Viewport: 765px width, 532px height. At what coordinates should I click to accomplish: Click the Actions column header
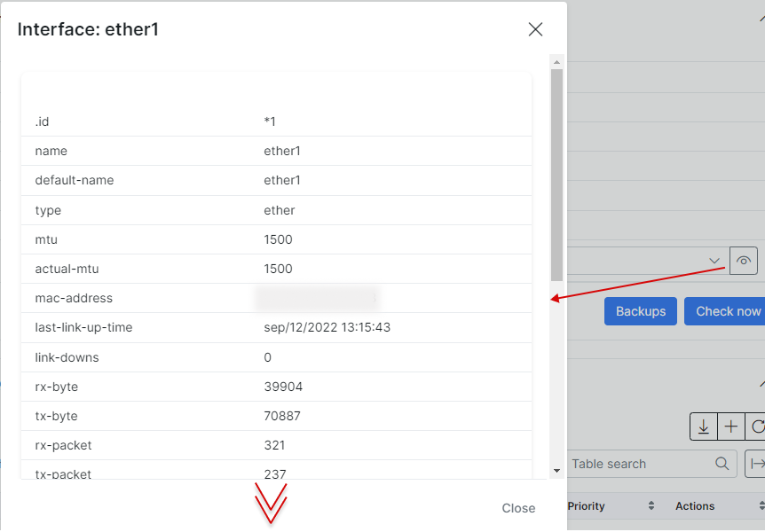(x=695, y=505)
